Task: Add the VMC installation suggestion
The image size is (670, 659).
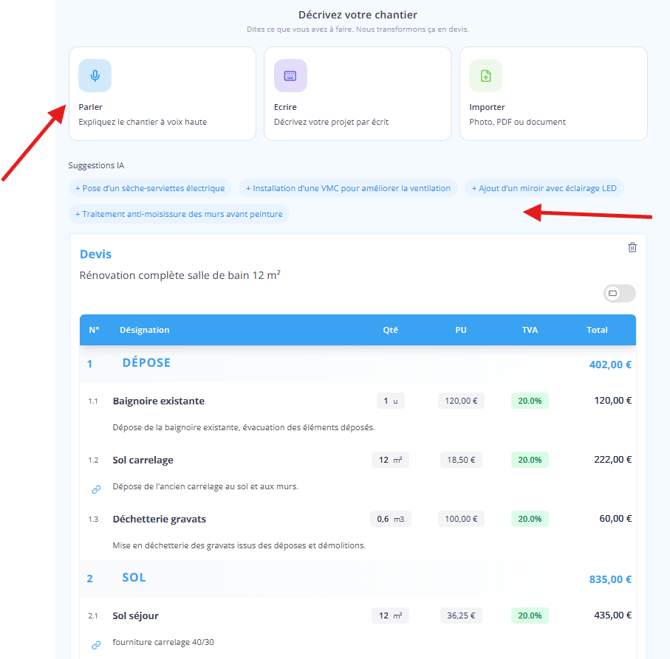Action: pyautogui.click(x=349, y=188)
